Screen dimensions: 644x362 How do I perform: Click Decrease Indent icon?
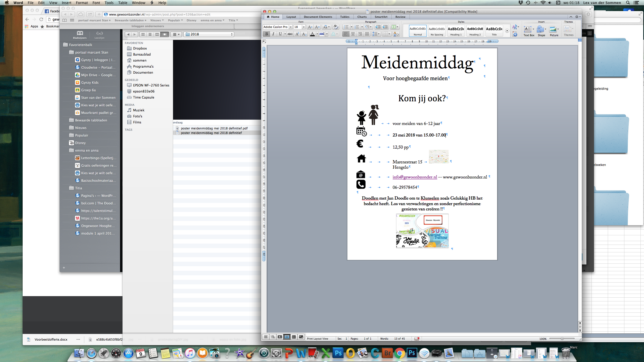tap(378, 27)
